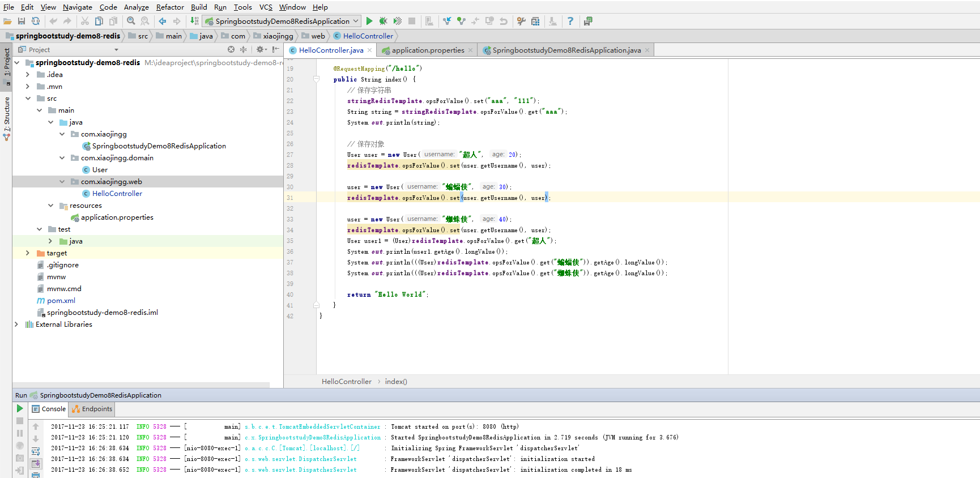This screenshot has height=478, width=980.
Task: Select pom.xml in project tree
Action: (x=61, y=300)
